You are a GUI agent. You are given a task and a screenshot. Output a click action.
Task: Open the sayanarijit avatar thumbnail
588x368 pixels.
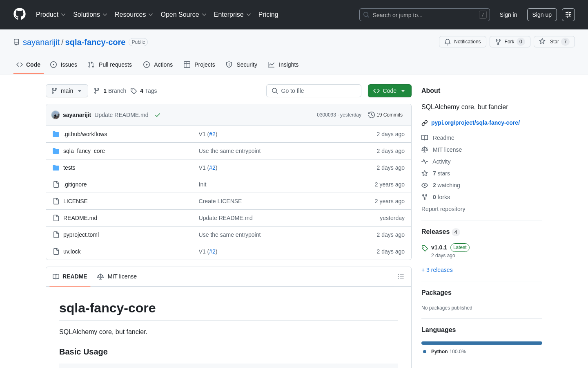click(56, 115)
